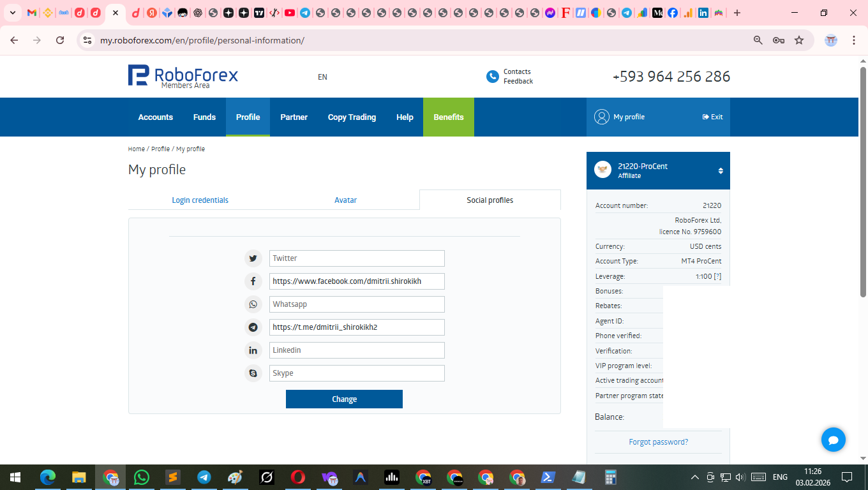Open the blue live chat bubble

click(x=833, y=440)
